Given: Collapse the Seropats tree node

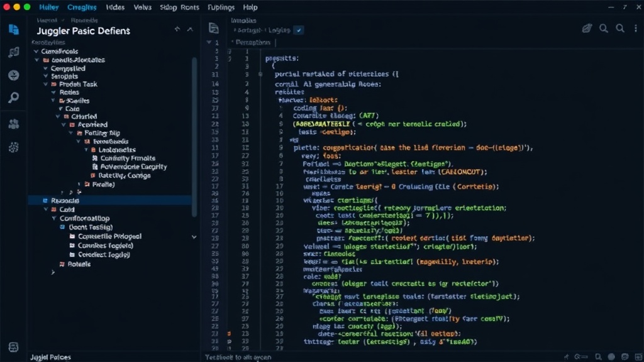Looking at the screenshot, I should (x=45, y=76).
